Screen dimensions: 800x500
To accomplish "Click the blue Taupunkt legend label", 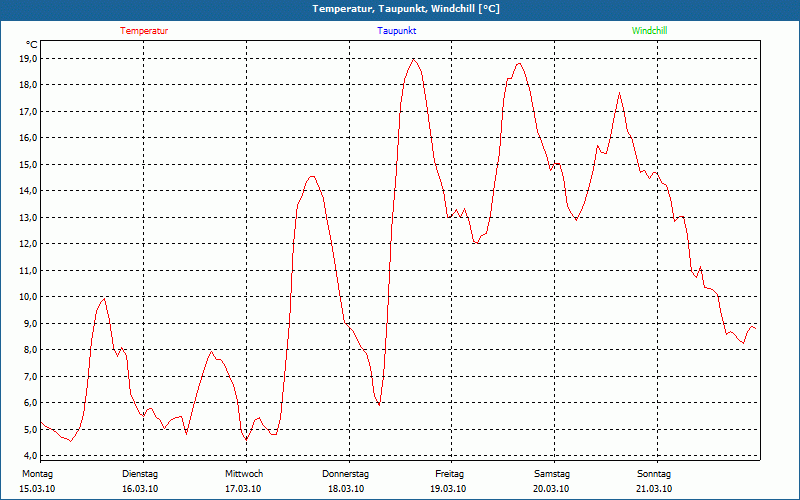I will point(397,31).
